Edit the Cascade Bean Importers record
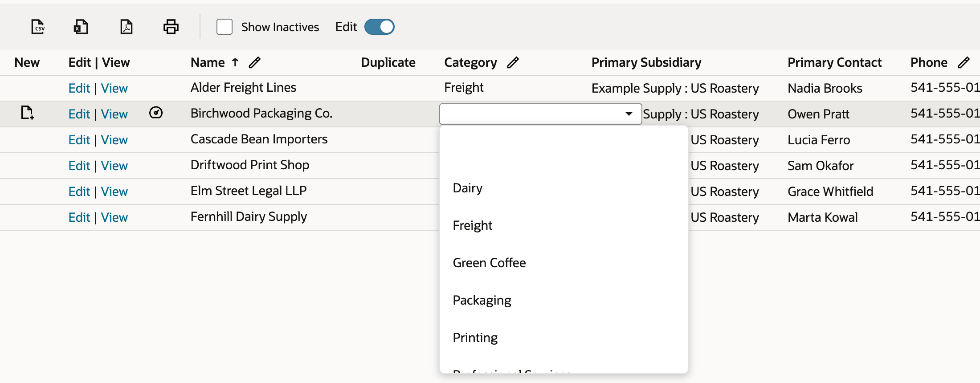 click(79, 140)
